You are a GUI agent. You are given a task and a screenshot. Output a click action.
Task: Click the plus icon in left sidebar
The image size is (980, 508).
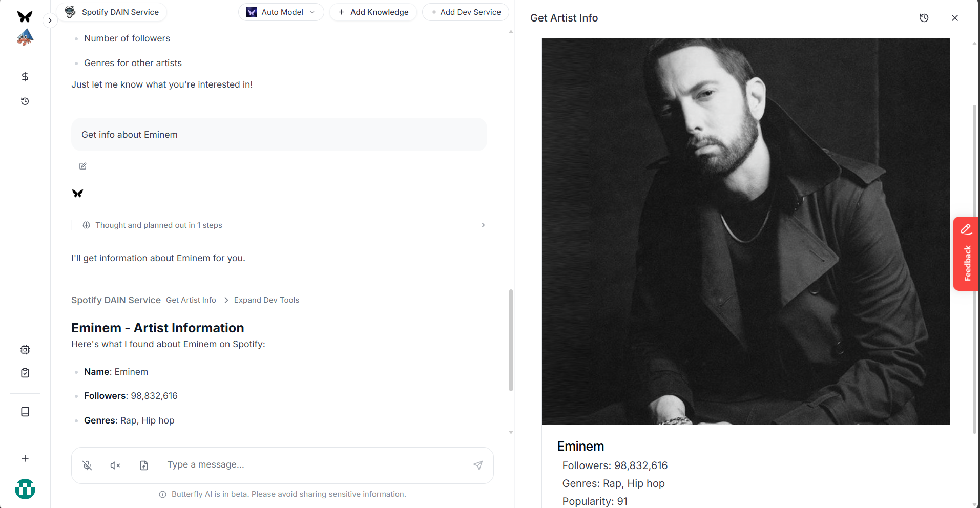click(x=25, y=458)
